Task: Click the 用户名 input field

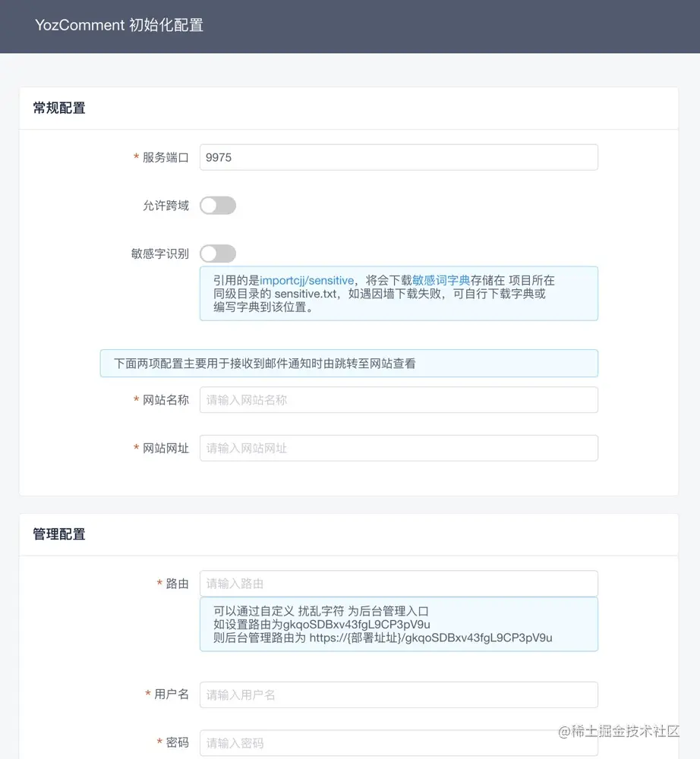Action: [399, 695]
